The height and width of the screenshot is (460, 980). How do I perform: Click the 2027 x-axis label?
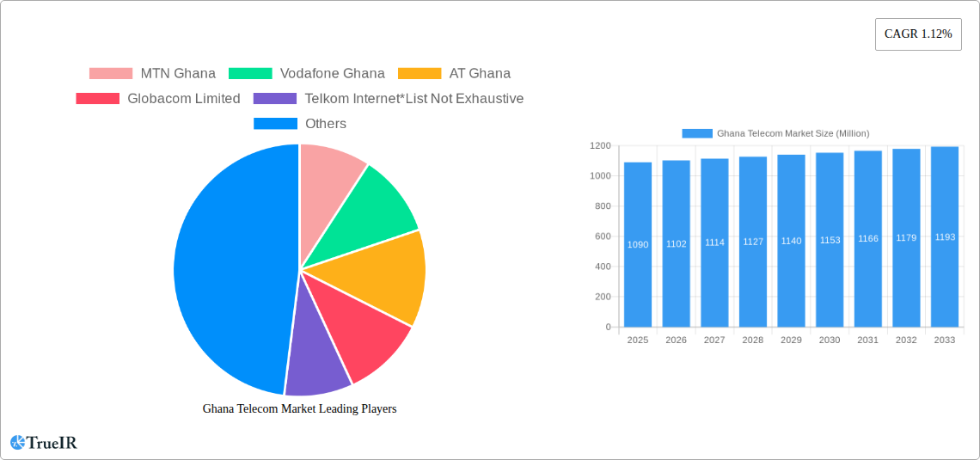(714, 340)
